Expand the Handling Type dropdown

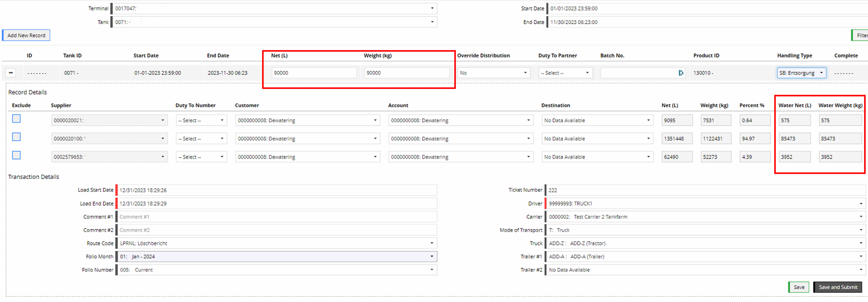[x=801, y=73]
